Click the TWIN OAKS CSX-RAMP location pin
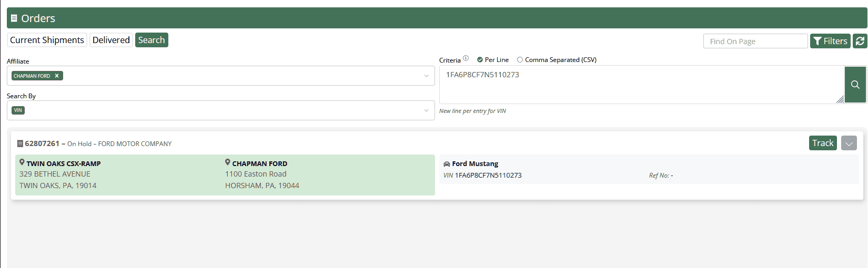The height and width of the screenshot is (268, 868). [22, 162]
